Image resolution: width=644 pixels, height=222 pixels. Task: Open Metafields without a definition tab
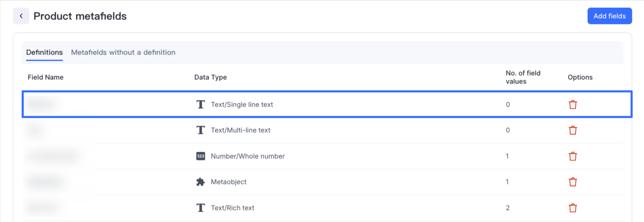click(x=123, y=53)
